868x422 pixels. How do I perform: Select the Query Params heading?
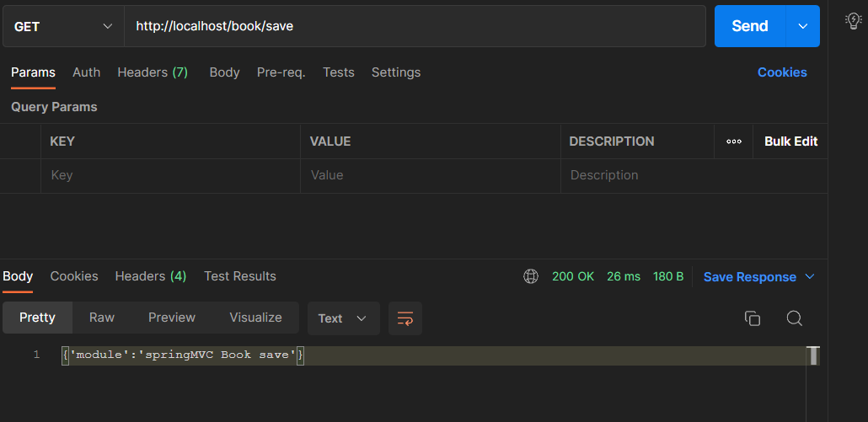pos(54,107)
